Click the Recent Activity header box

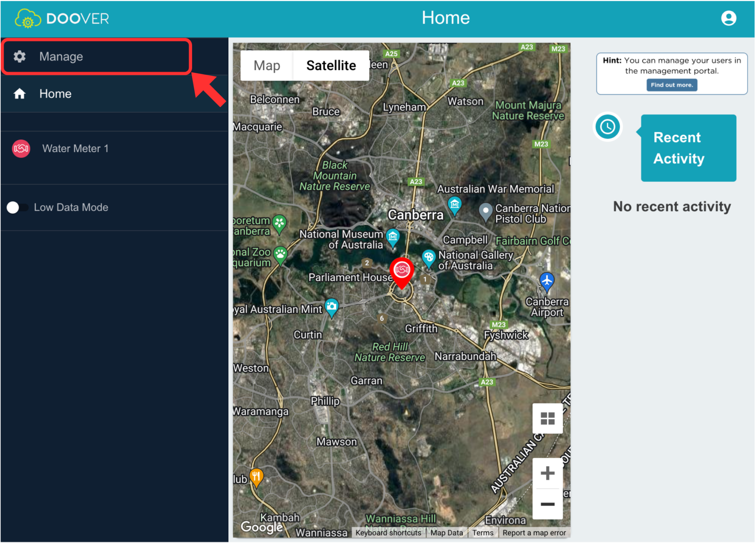[x=688, y=148]
